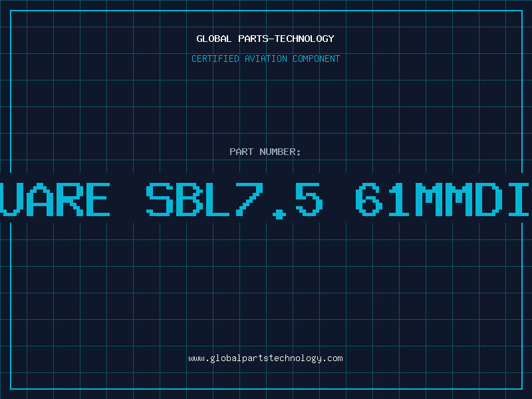This screenshot has width=532, height=399.
Task: Click the '61MMDI' part number text
Action: click(x=442, y=199)
